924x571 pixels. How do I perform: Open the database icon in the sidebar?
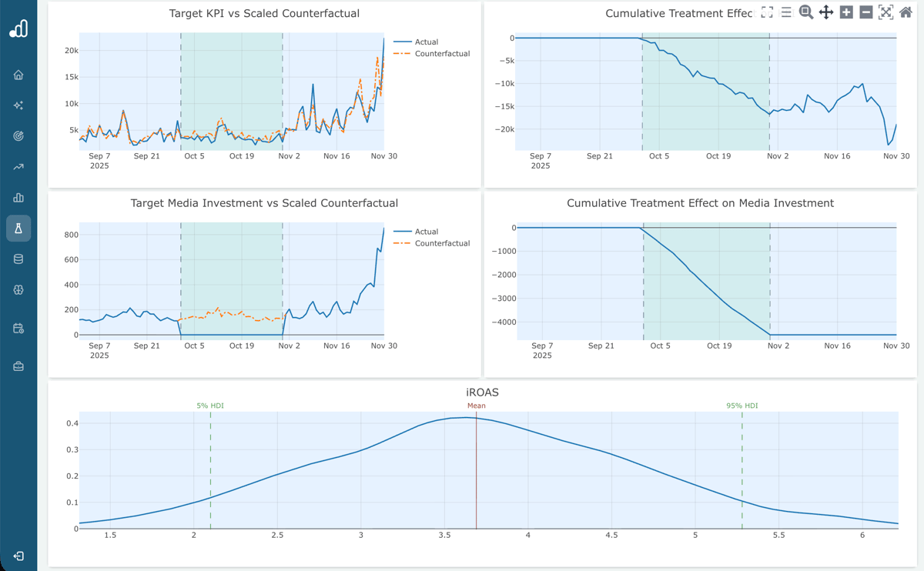point(18,259)
